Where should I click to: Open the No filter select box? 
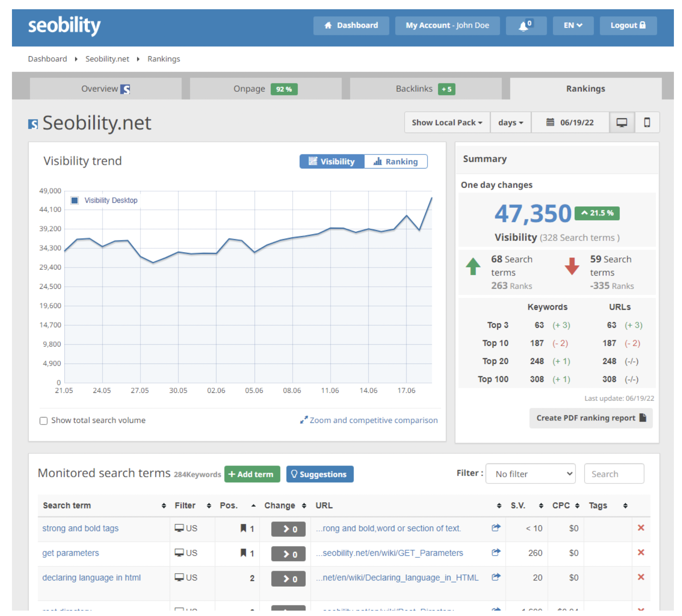click(530, 474)
